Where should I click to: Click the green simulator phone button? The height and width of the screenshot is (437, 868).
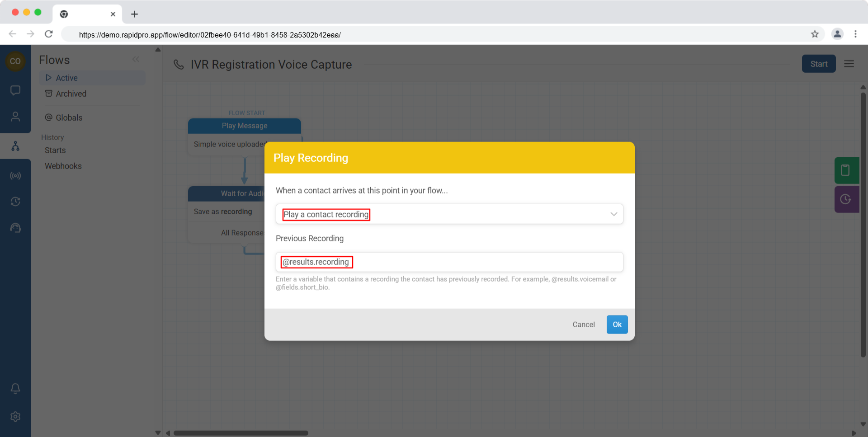click(846, 170)
